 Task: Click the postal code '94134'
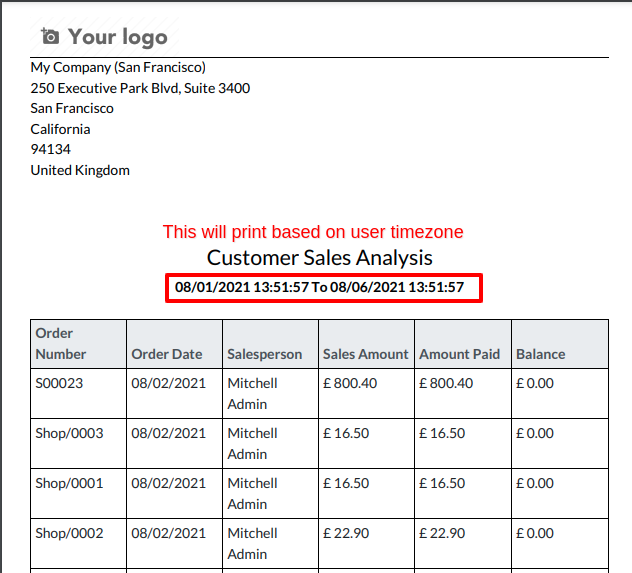(x=50, y=149)
